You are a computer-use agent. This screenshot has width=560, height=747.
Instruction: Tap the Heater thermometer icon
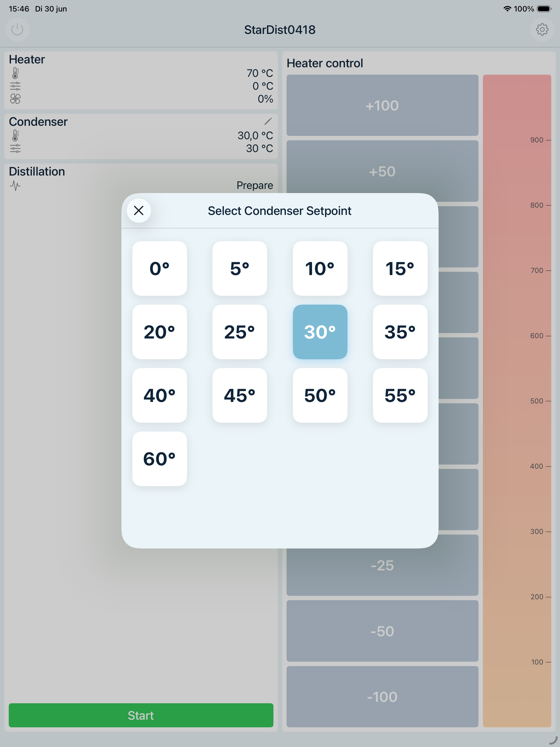point(15,73)
